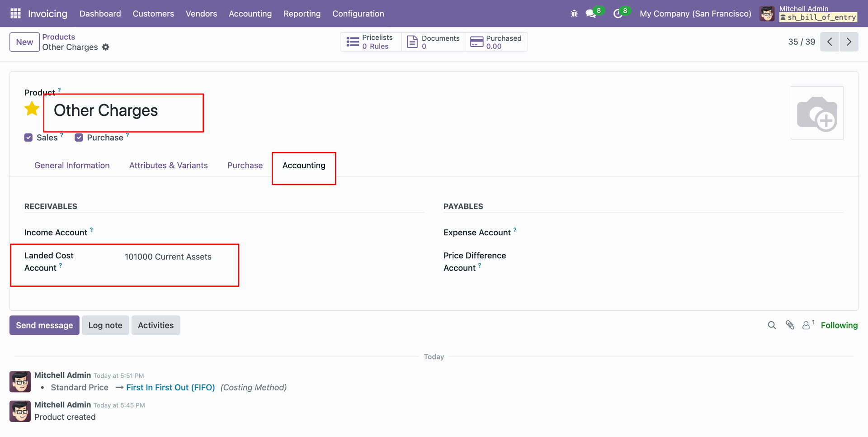Open the Reporting menu
The image size is (868, 437).
tap(302, 14)
